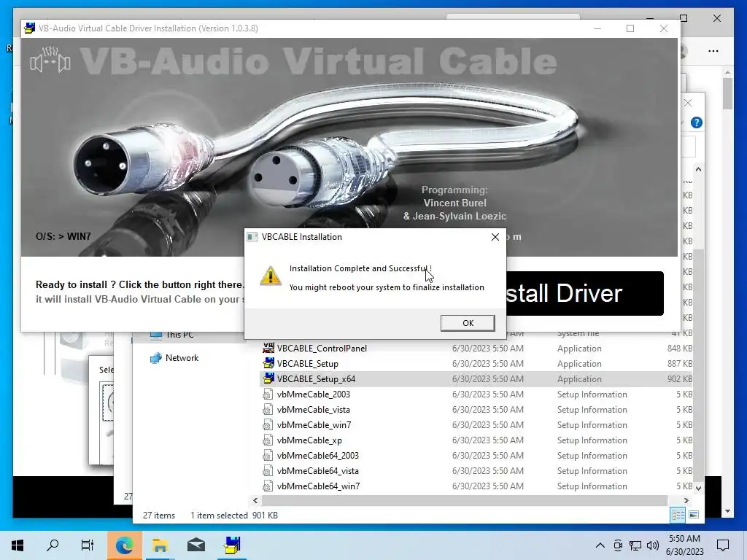Switch to Microsoft Edge on taskbar
The width and height of the screenshot is (747, 560).
(x=124, y=545)
